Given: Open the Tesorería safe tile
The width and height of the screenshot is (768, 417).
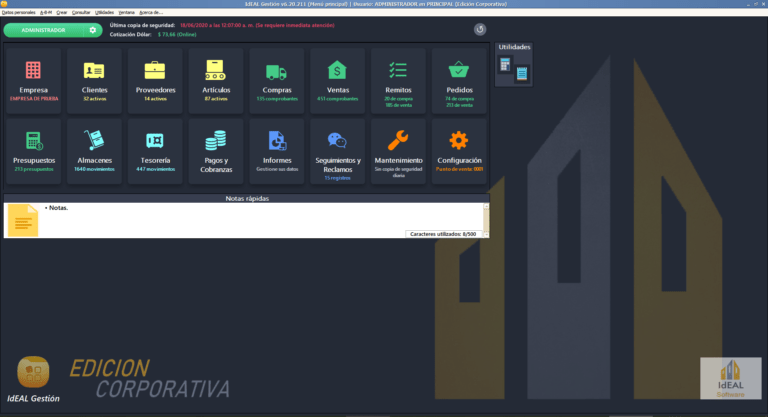Looking at the screenshot, I should coord(155,151).
